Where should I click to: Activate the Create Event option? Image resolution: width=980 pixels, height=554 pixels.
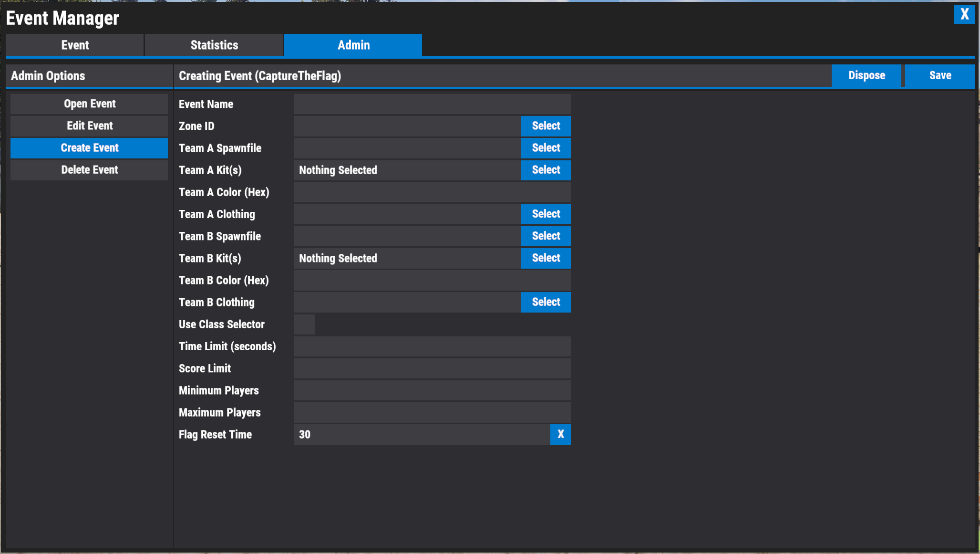point(89,147)
